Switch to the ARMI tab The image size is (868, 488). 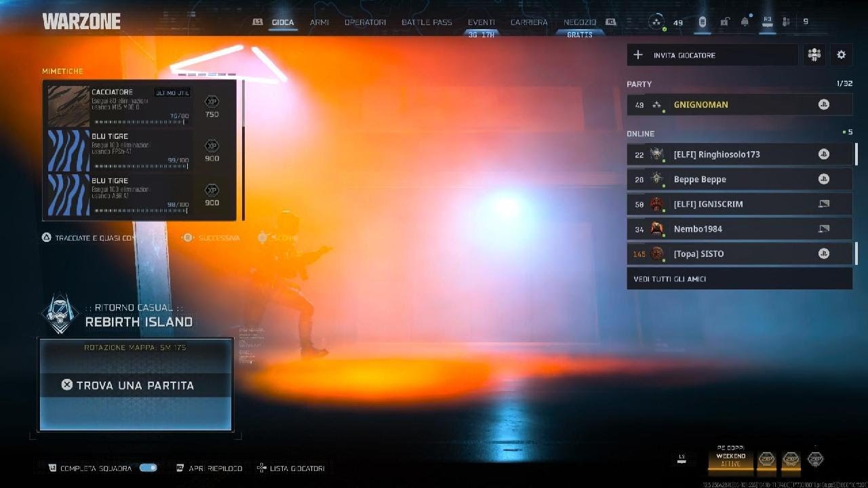(x=319, y=22)
